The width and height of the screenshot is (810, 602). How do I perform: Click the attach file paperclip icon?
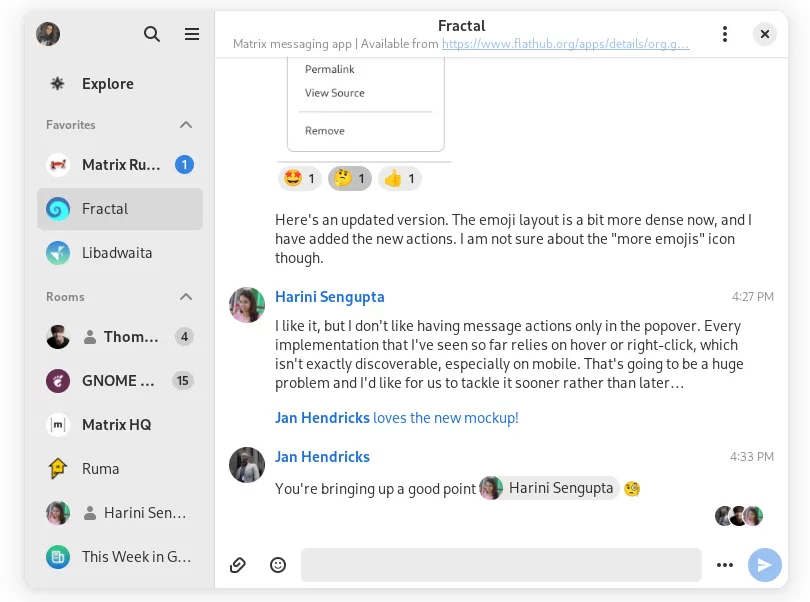click(238, 565)
